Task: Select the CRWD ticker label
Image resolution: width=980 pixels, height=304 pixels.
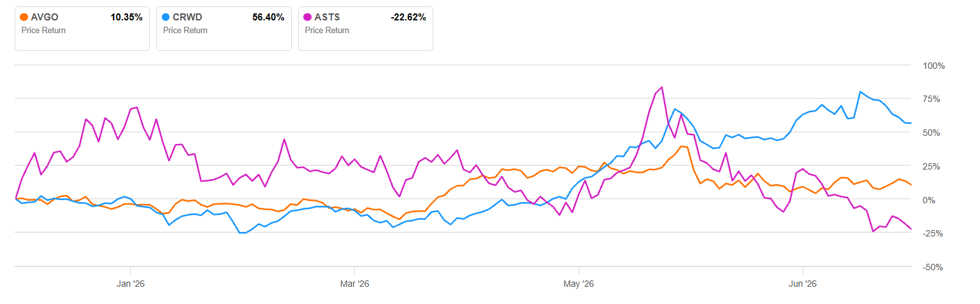Action: (186, 18)
